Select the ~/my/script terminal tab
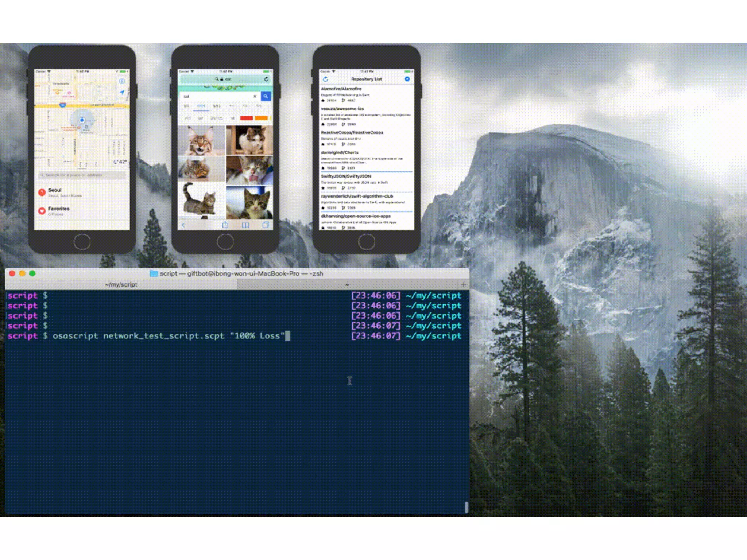The height and width of the screenshot is (560, 747). 121,285
